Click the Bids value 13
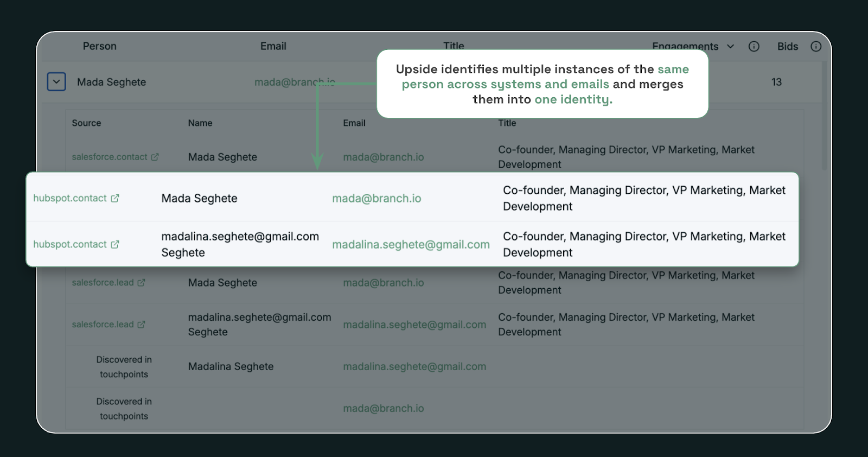Viewport: 868px width, 457px height. coord(776,82)
